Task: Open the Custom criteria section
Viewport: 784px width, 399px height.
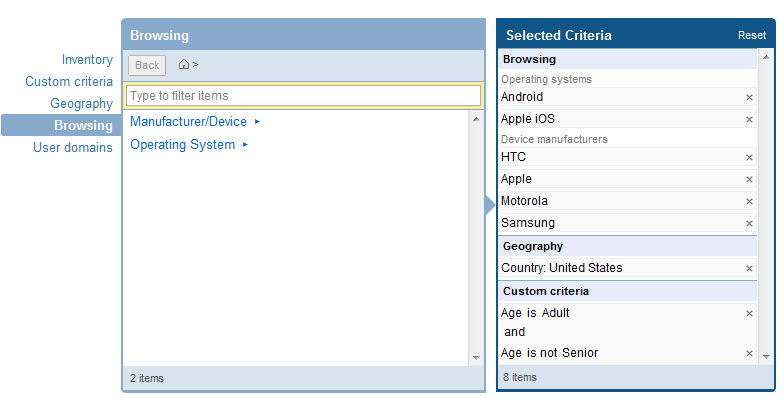Action: tap(69, 82)
